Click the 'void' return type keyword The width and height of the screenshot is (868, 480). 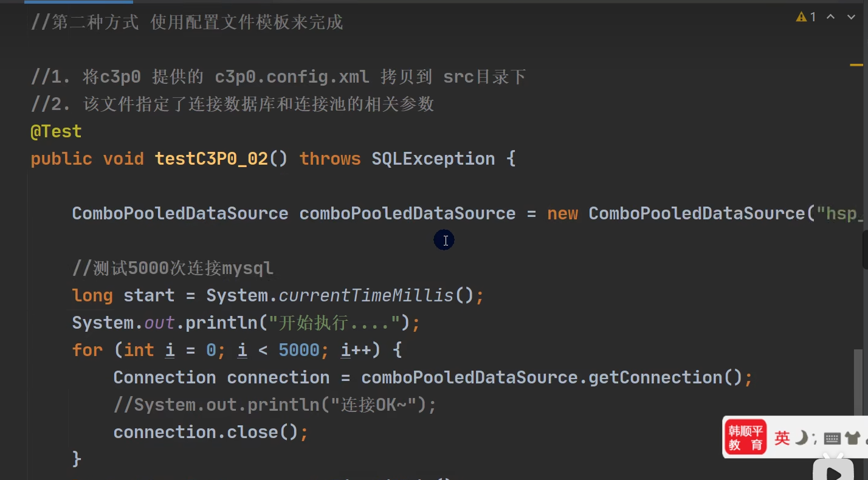coord(123,159)
